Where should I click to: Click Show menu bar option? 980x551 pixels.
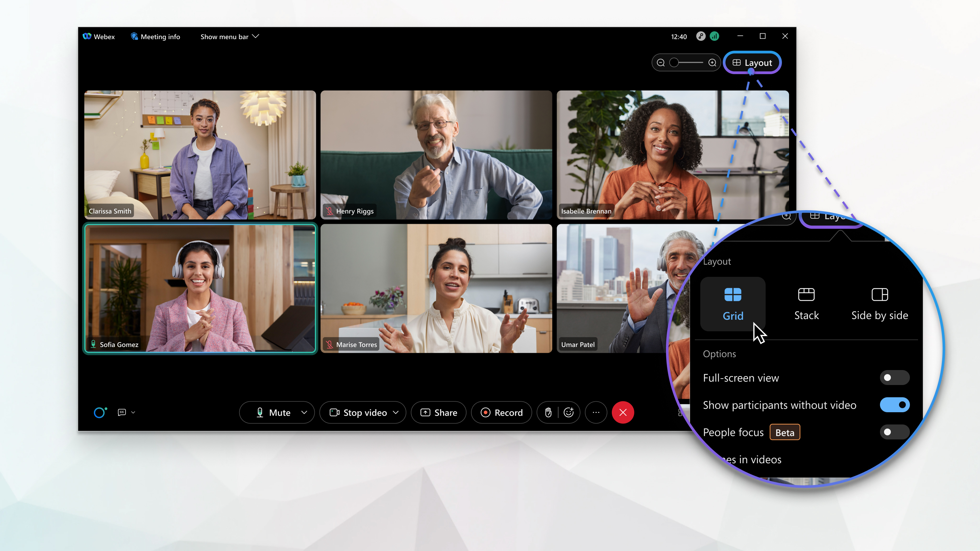pos(228,36)
